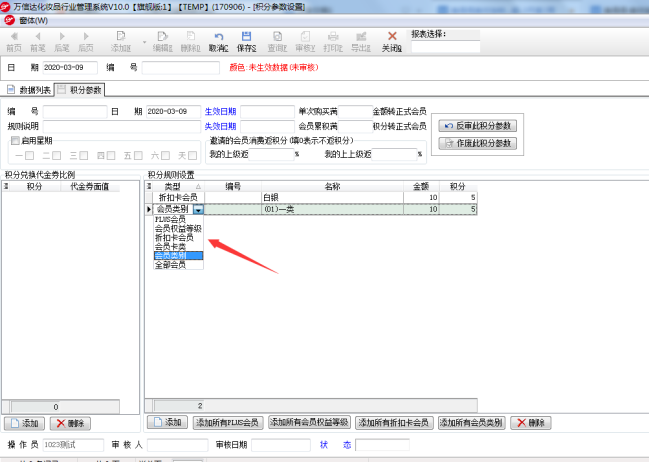This screenshot has width=649, height=462.
Task: Click the 添加所有会员权益等级 button
Action: (309, 423)
